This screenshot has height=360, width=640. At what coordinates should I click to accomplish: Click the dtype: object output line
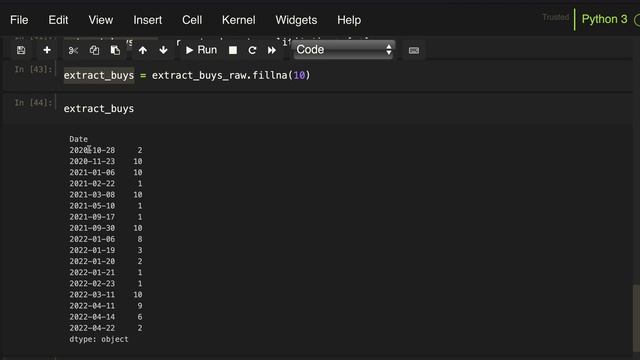[x=99, y=339]
